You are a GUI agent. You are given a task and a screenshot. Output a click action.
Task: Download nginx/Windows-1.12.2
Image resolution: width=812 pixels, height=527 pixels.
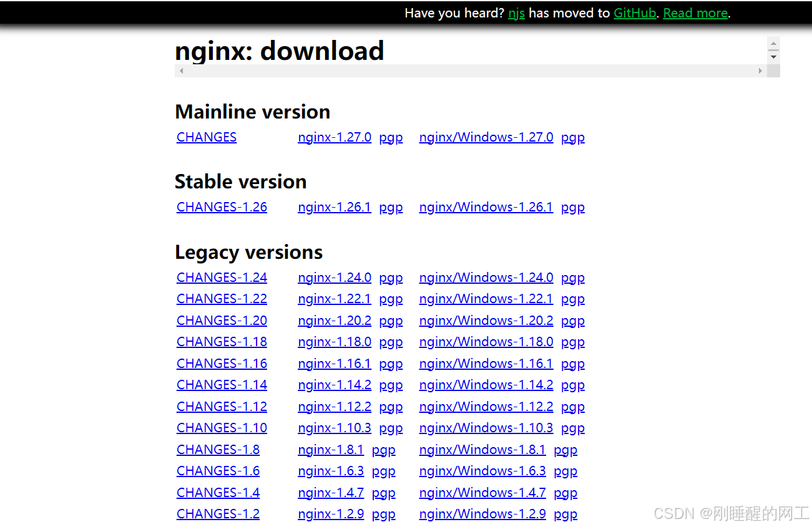[486, 407]
